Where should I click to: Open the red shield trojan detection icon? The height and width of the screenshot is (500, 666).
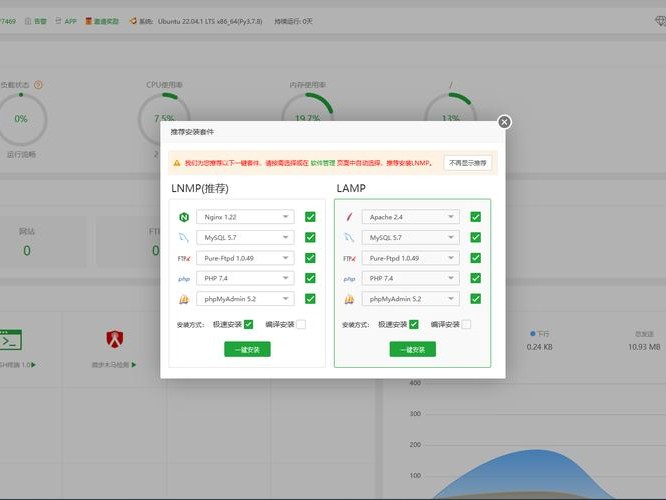coord(115,339)
